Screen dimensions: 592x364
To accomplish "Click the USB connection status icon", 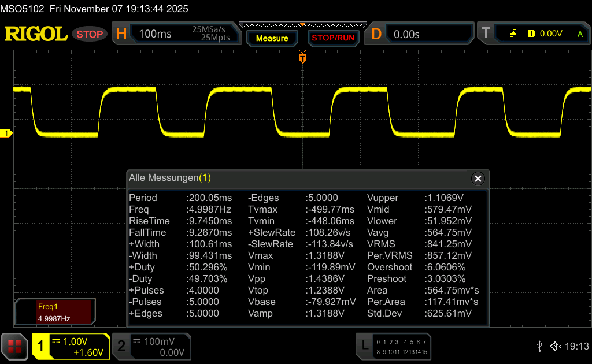I will (539, 346).
